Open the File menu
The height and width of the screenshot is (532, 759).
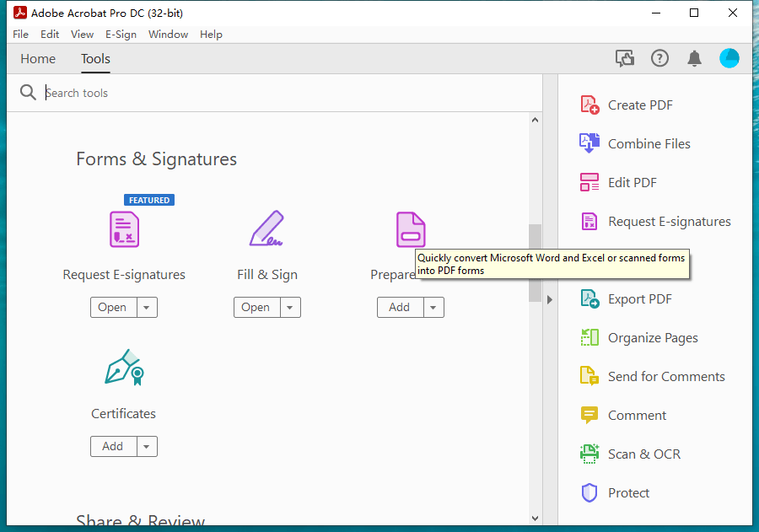21,35
